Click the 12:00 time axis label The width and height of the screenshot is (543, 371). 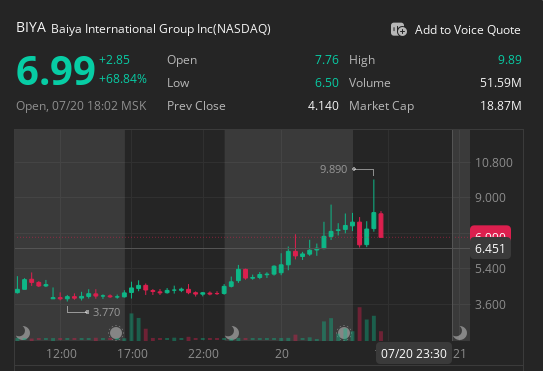click(61, 354)
